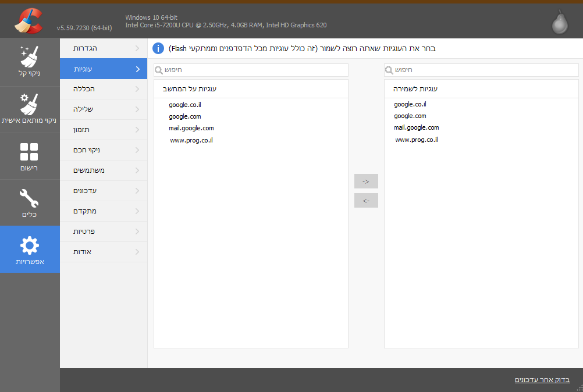The image size is (583, 392).
Task: Select the Options (אפשרויות) gear icon
Action: tap(29, 245)
